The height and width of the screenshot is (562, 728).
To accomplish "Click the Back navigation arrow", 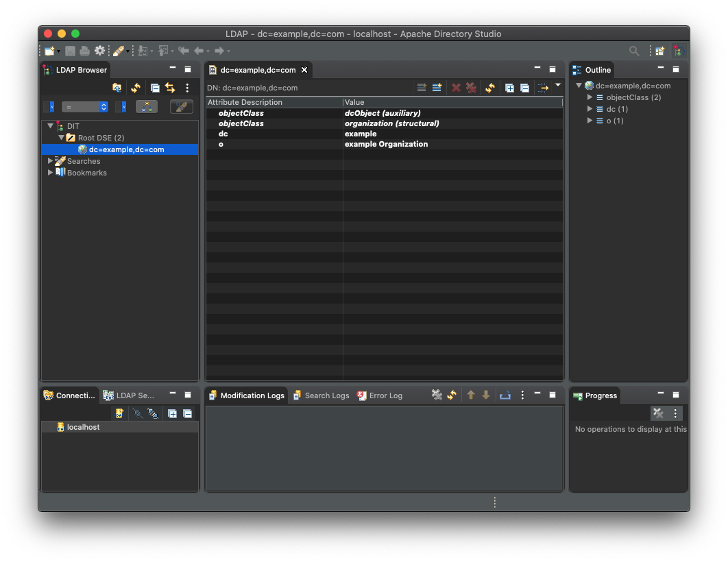I will coord(199,51).
